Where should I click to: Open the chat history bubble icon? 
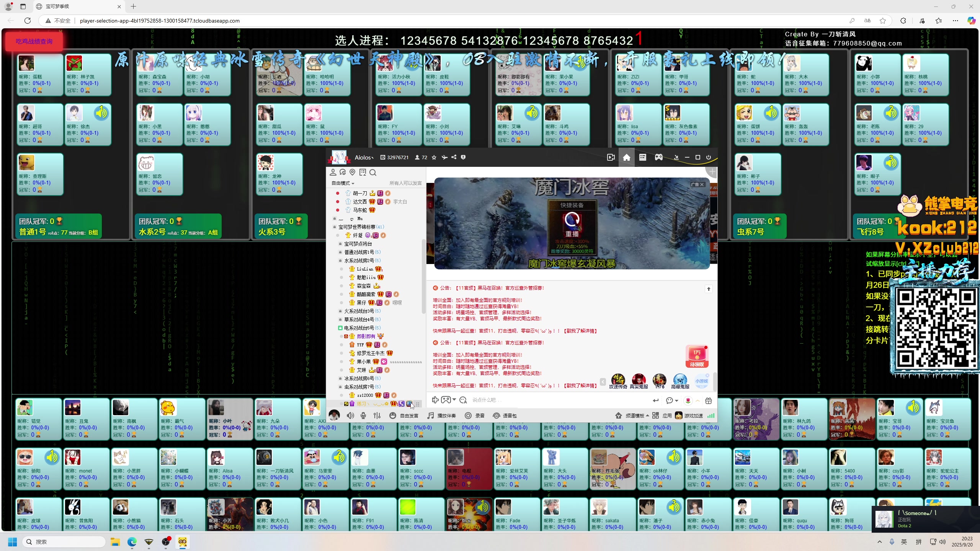pyautogui.click(x=343, y=172)
